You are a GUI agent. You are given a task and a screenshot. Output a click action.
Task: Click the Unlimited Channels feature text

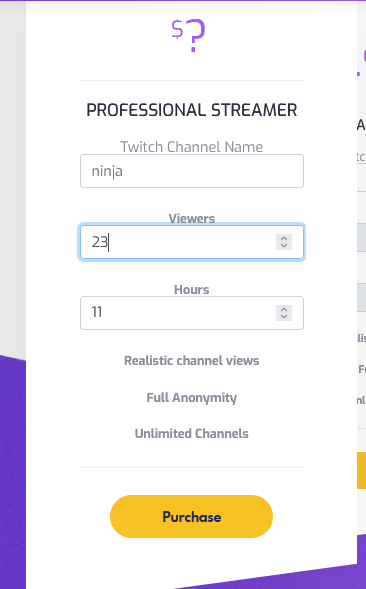point(192,433)
